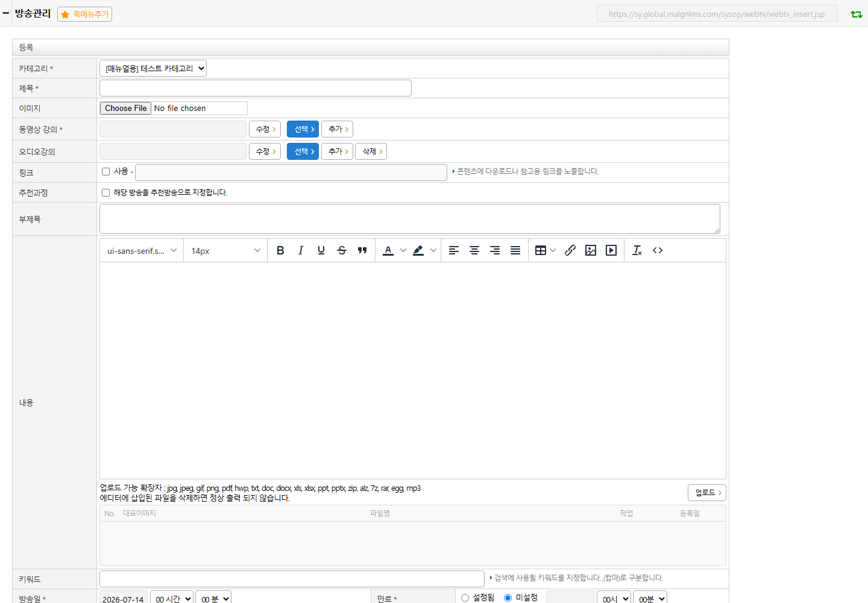
Task: Click 선택 in 오디오강의 row
Action: (x=303, y=151)
